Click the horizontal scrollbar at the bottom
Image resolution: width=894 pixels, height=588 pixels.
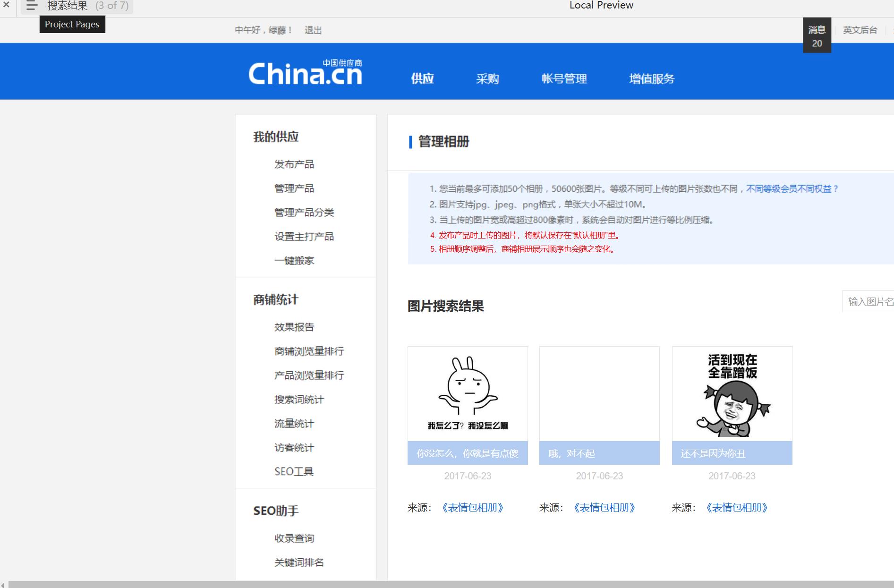451,585
